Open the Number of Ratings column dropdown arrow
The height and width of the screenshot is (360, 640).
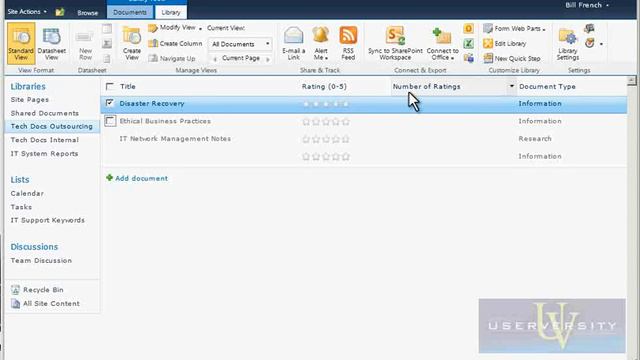click(511, 86)
